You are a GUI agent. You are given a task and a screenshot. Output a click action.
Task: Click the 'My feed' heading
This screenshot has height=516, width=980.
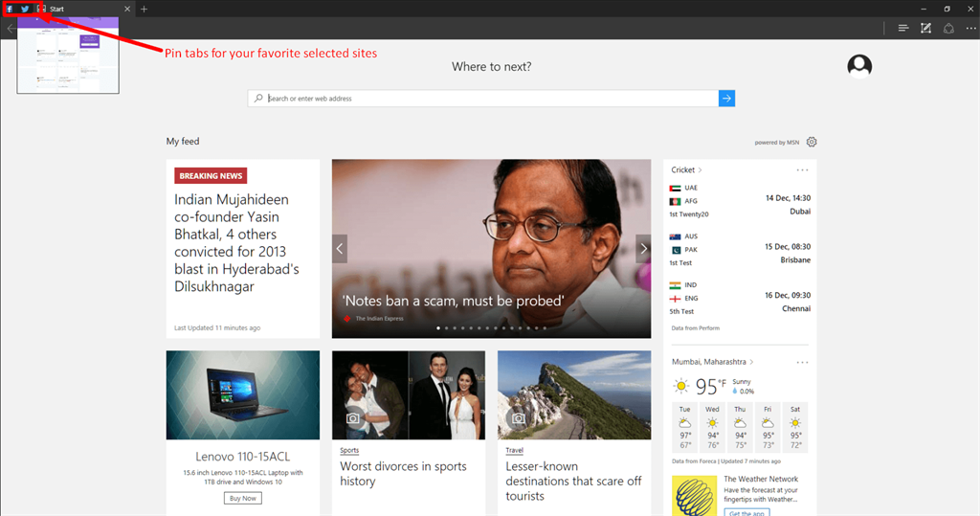tap(183, 142)
